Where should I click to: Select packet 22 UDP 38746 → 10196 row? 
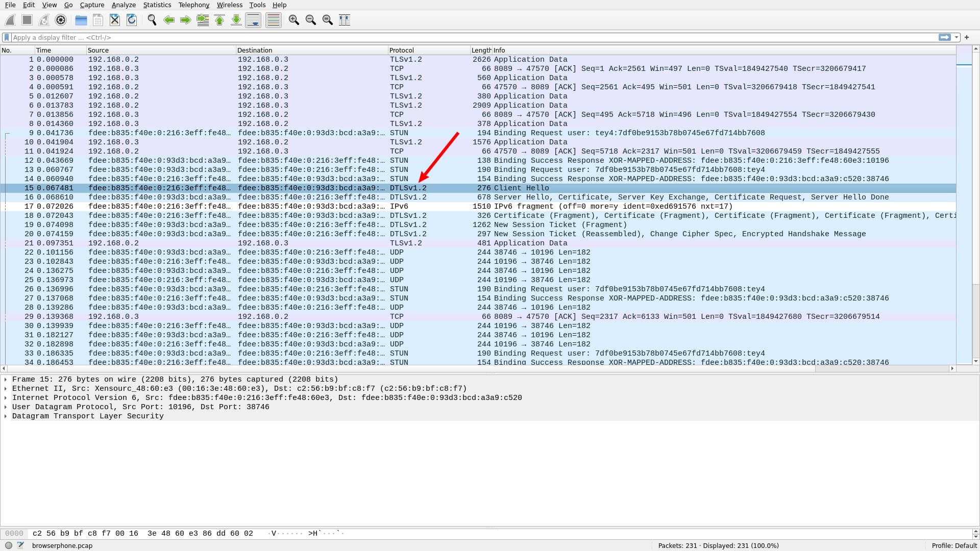point(478,253)
